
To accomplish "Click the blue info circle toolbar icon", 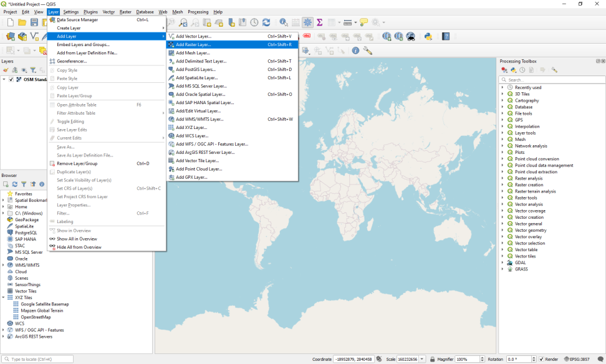I will tap(355, 50).
